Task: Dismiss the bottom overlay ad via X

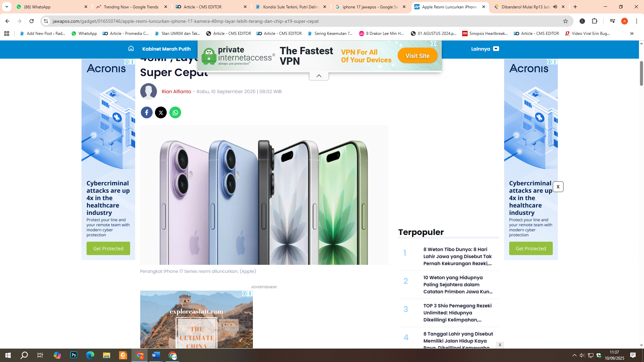Action: click(500, 345)
